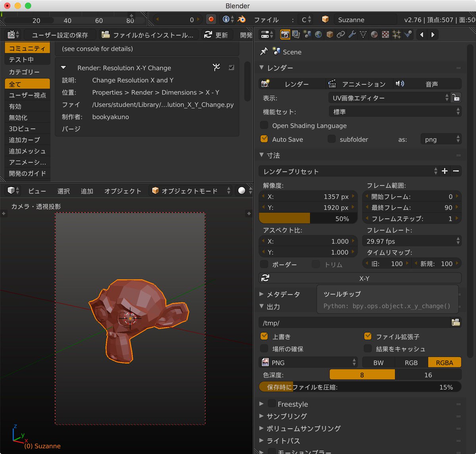
Task: Collapse the Resolution X-Y Change addon details
Action: click(x=63, y=68)
